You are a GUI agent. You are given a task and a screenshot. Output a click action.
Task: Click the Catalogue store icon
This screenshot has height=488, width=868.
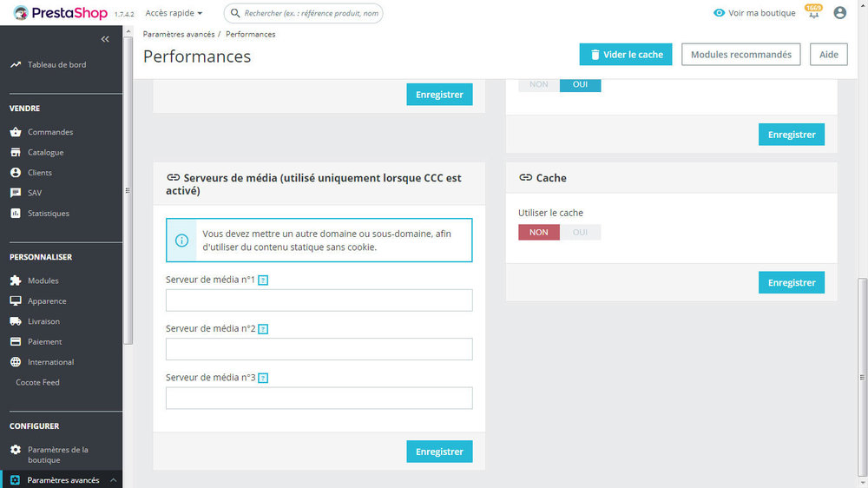(16, 152)
